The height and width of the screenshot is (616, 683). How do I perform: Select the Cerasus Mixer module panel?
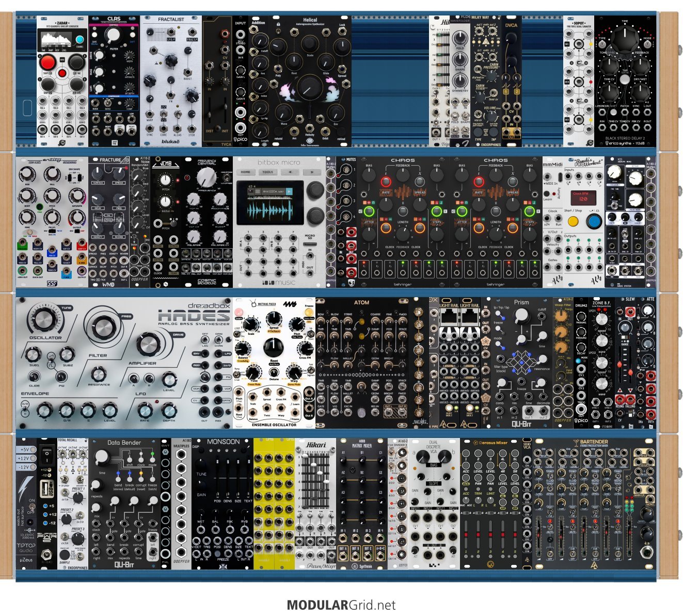coord(491,504)
